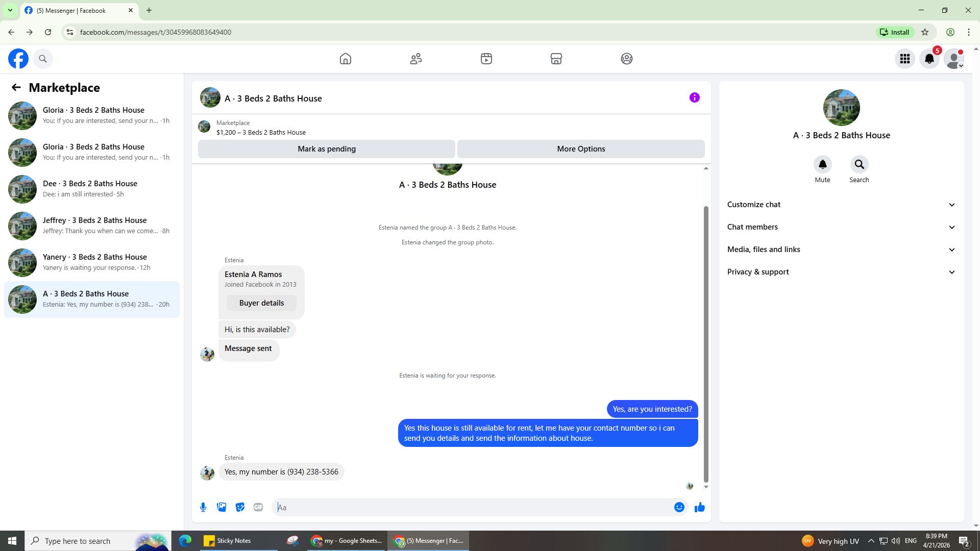980x551 pixels.
Task: Open account profile menu
Action: click(x=954, y=59)
